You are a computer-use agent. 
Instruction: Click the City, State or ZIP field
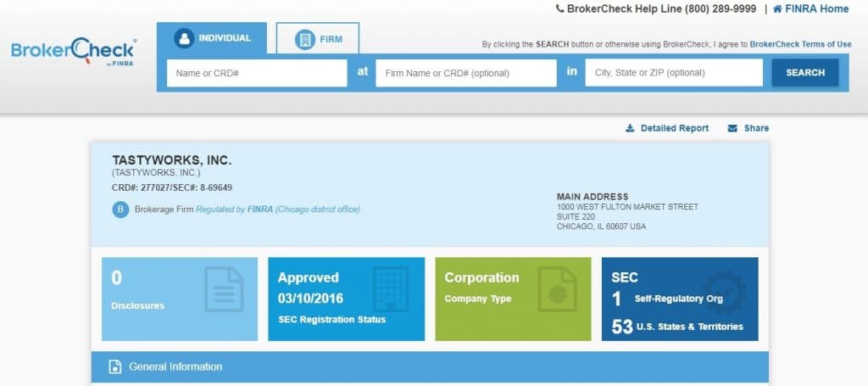674,73
